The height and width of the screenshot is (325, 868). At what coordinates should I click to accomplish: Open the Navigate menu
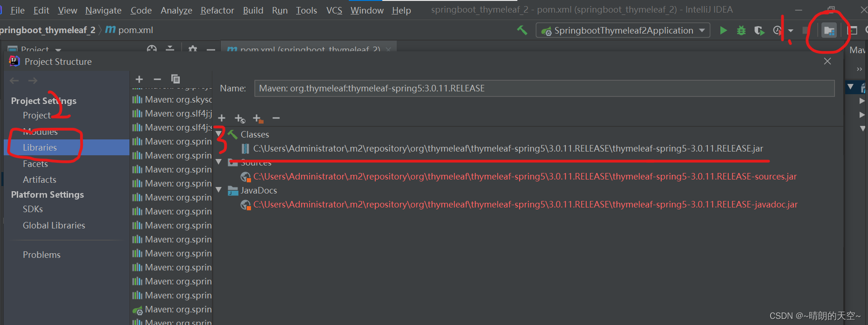point(103,10)
